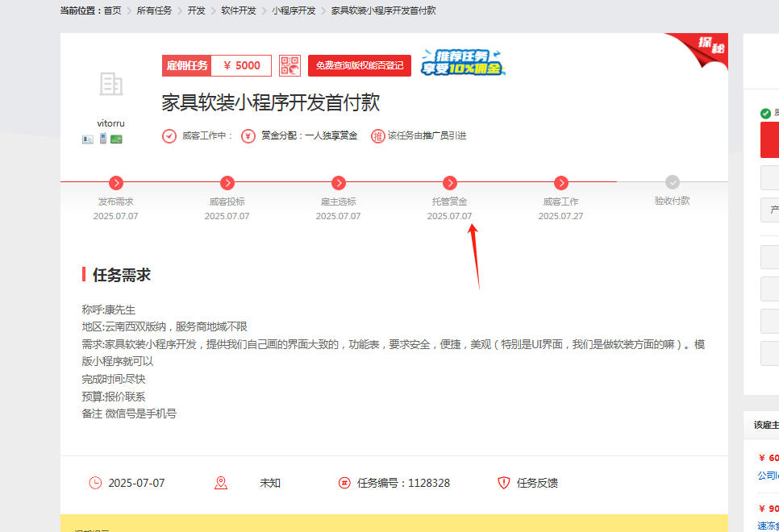Click the QR code icon next to ¥5000
This screenshot has width=779, height=532.
point(289,65)
